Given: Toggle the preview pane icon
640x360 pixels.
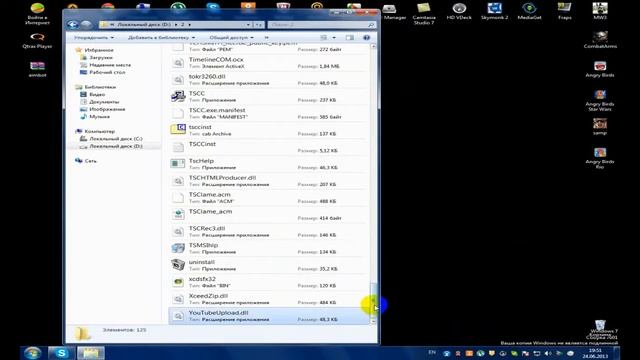Looking at the screenshot, I should (x=350, y=38).
